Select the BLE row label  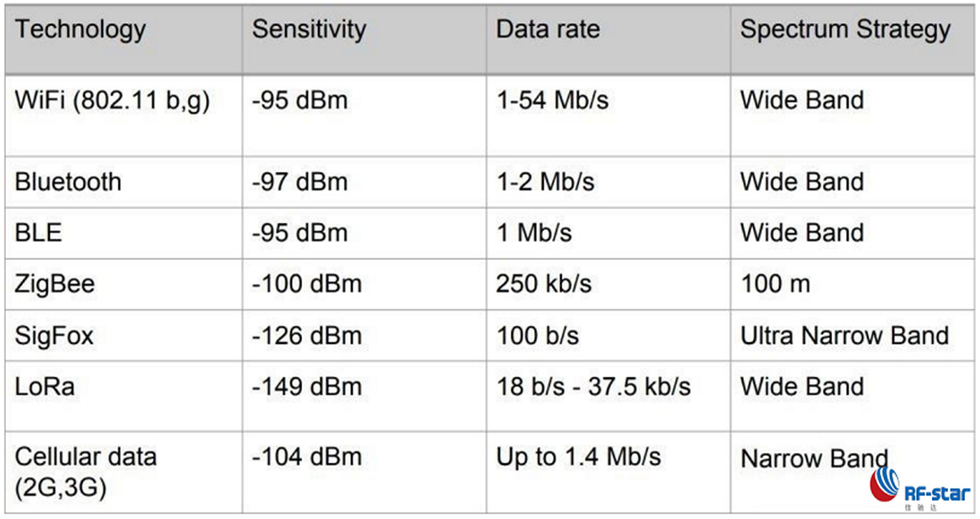coord(38,232)
